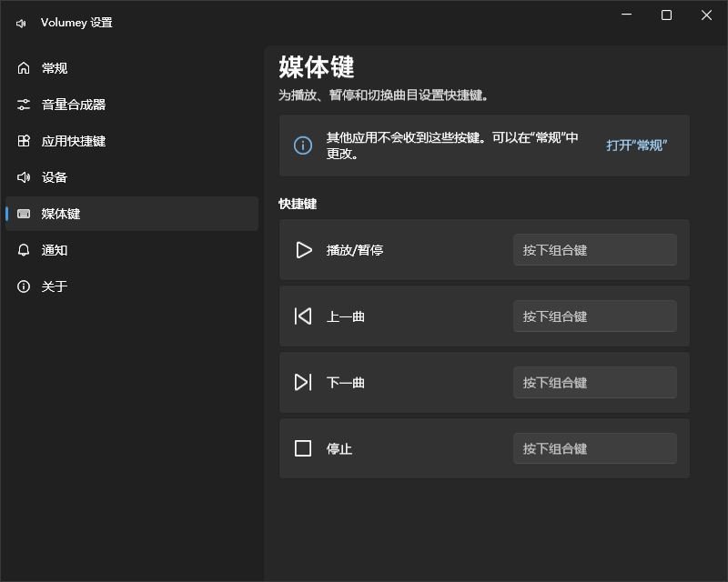
Task: Click the keyboard icon beside 媒体键
Action: pyautogui.click(x=24, y=214)
